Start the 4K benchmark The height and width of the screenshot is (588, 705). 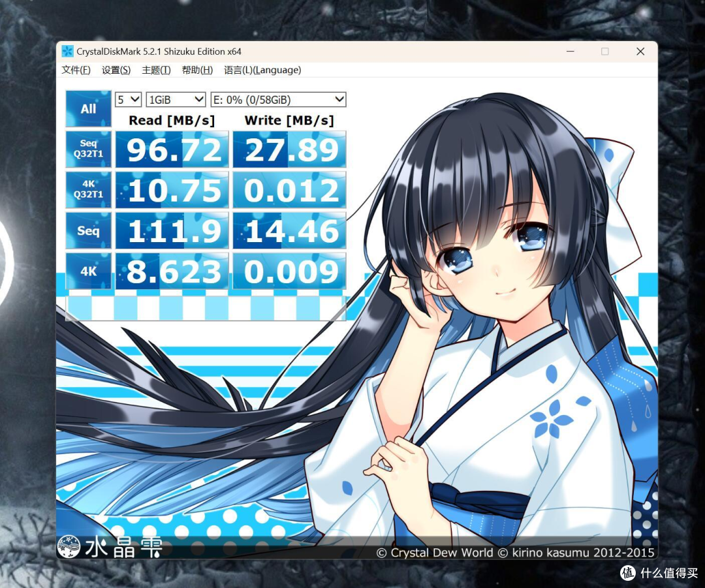88,271
